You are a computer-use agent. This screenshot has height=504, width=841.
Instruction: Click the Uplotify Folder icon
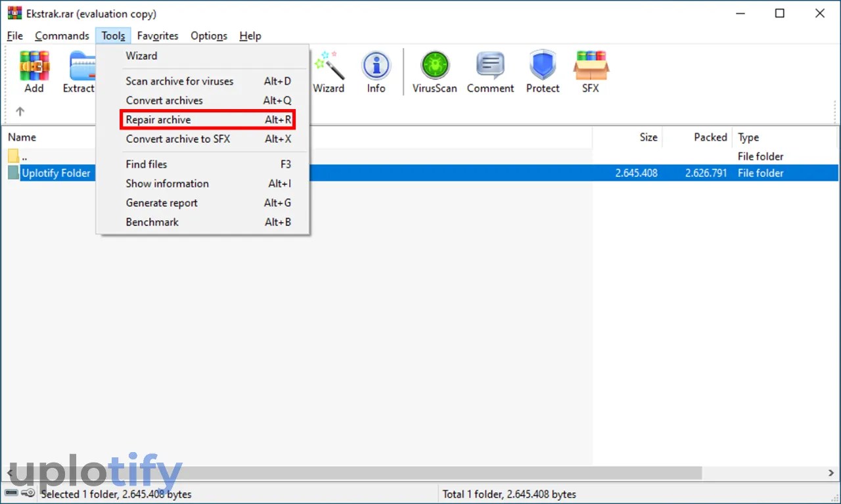pyautogui.click(x=13, y=173)
